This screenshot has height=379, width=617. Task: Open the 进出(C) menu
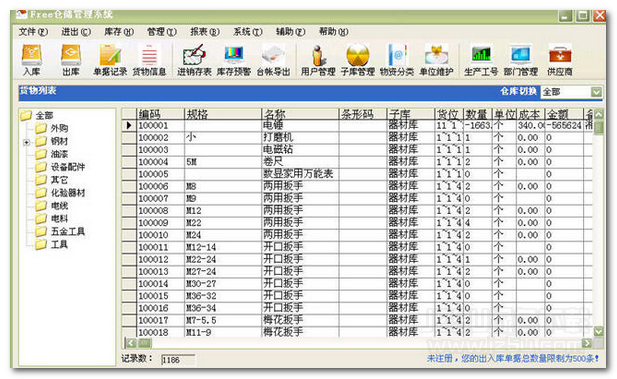pyautogui.click(x=76, y=32)
